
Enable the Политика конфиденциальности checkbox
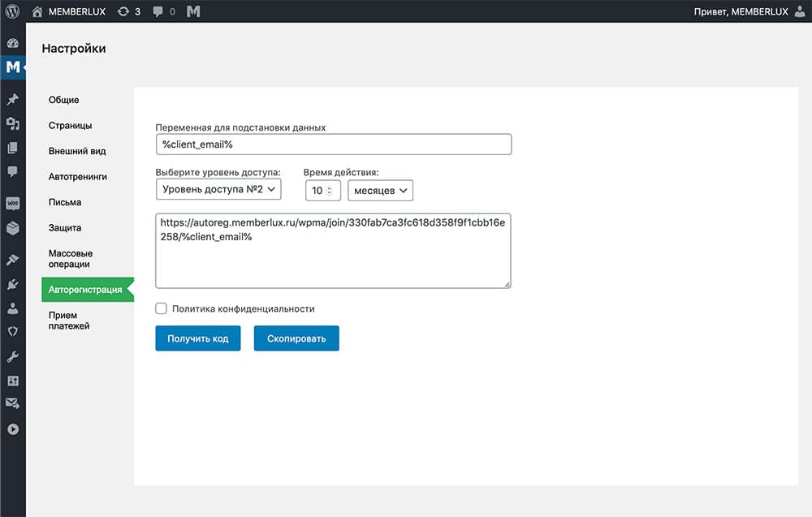click(x=161, y=308)
